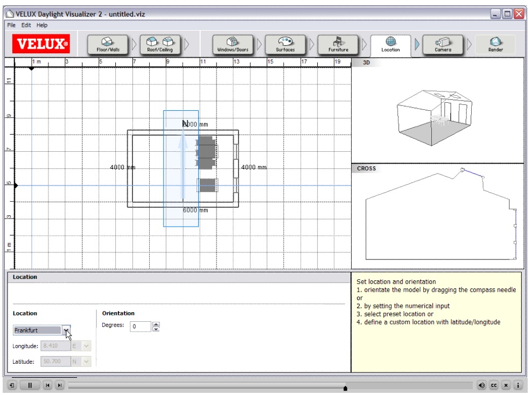The width and height of the screenshot is (532, 395).
Task: Toggle closed captions CC button
Action: click(494, 385)
